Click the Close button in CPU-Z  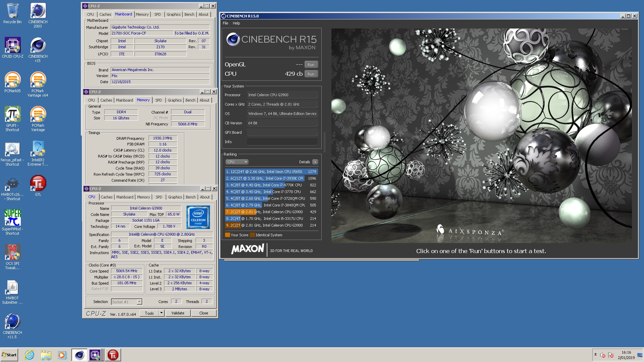pos(204,313)
